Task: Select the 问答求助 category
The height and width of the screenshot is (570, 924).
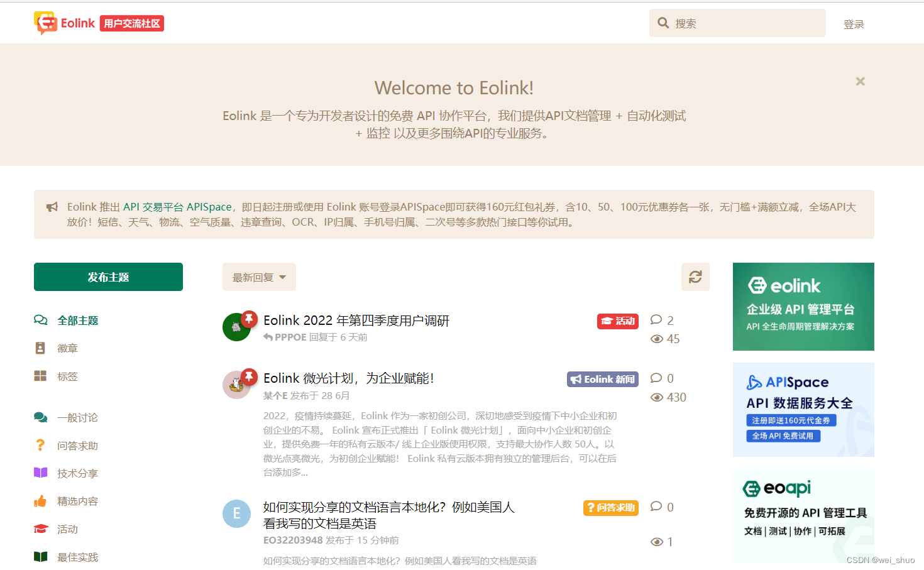Action: coord(78,446)
